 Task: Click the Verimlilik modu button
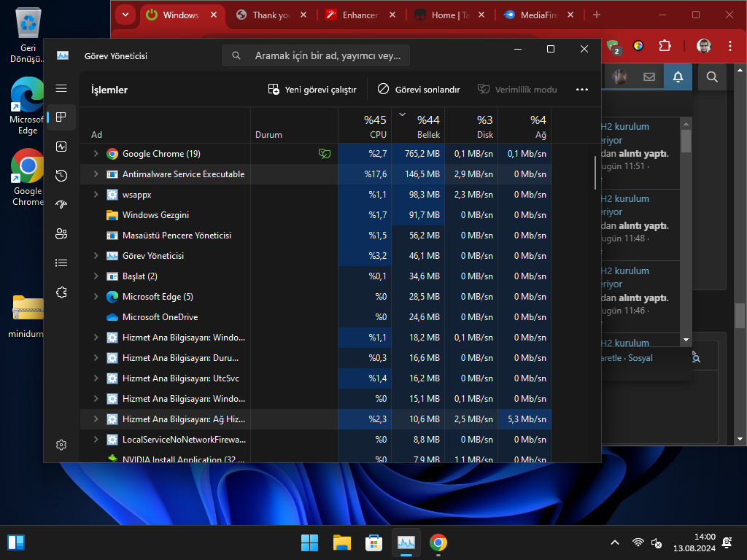[517, 90]
